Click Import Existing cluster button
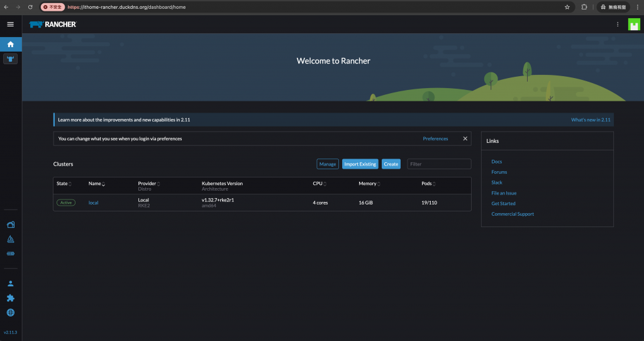Viewport: 644px width, 341px height. tap(360, 164)
